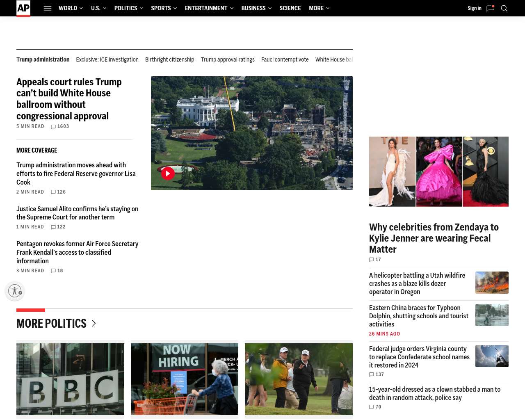Select Exclusive: ICE investigation topic

click(x=107, y=59)
